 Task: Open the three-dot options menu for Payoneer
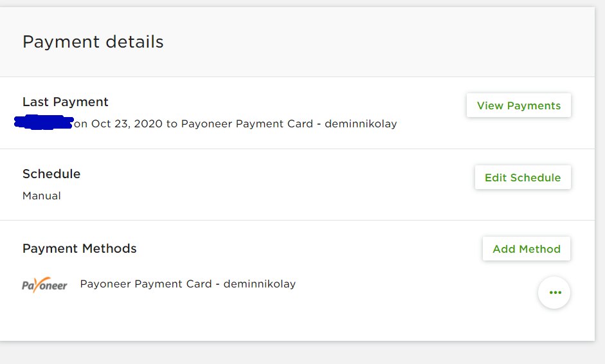point(554,293)
